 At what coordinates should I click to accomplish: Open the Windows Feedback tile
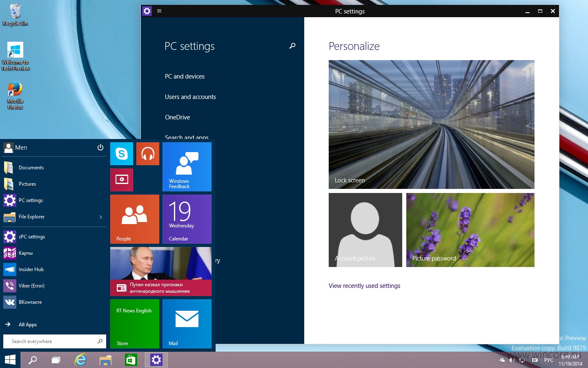click(x=187, y=167)
